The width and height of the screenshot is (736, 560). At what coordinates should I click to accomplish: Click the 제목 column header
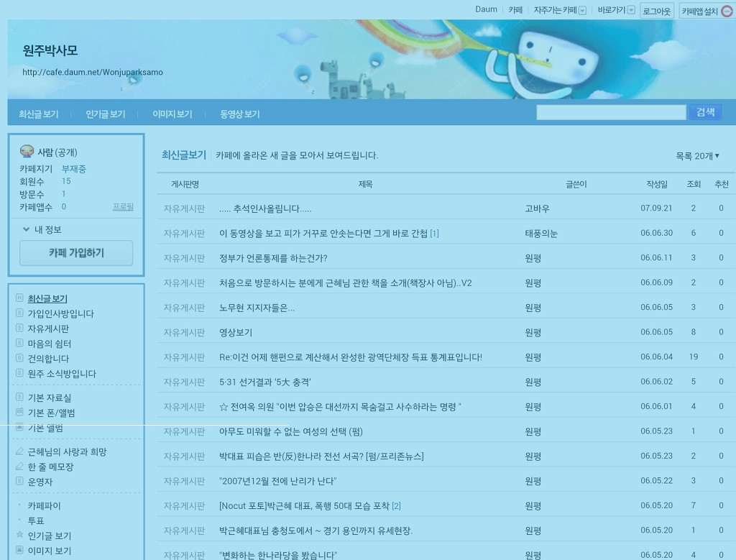pyautogui.click(x=365, y=185)
